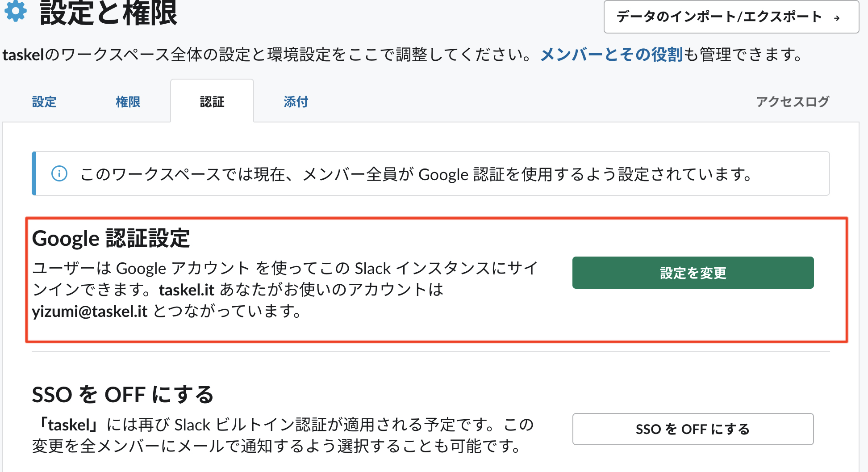Click the arrow icon in import/export button
Viewport: 868px width, 472px height.
click(837, 18)
